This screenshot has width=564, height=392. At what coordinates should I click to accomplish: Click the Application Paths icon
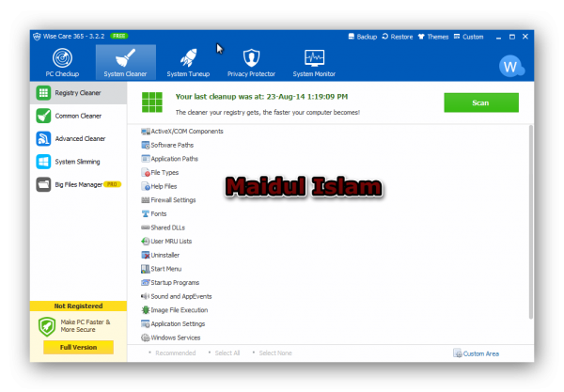coord(146,159)
